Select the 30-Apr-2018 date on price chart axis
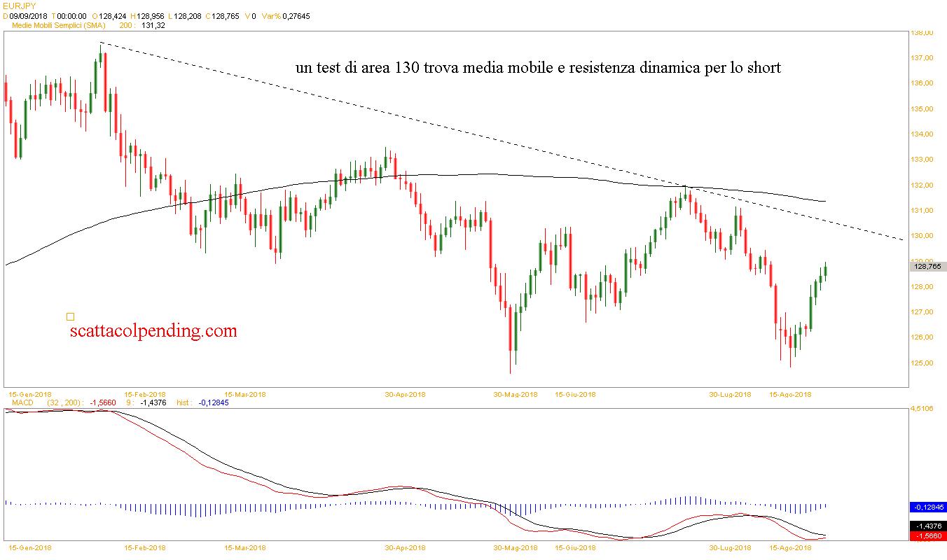 coord(405,394)
